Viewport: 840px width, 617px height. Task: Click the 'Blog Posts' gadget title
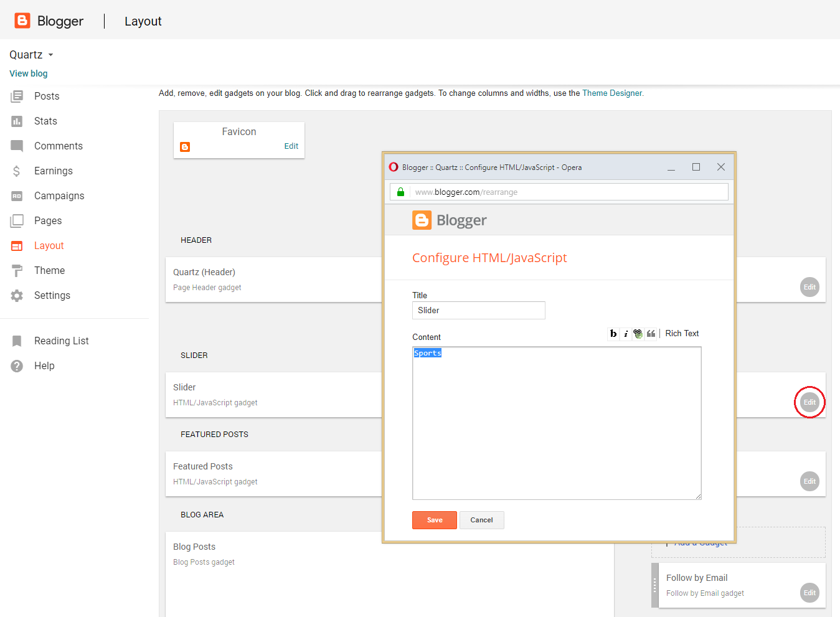pyautogui.click(x=194, y=547)
